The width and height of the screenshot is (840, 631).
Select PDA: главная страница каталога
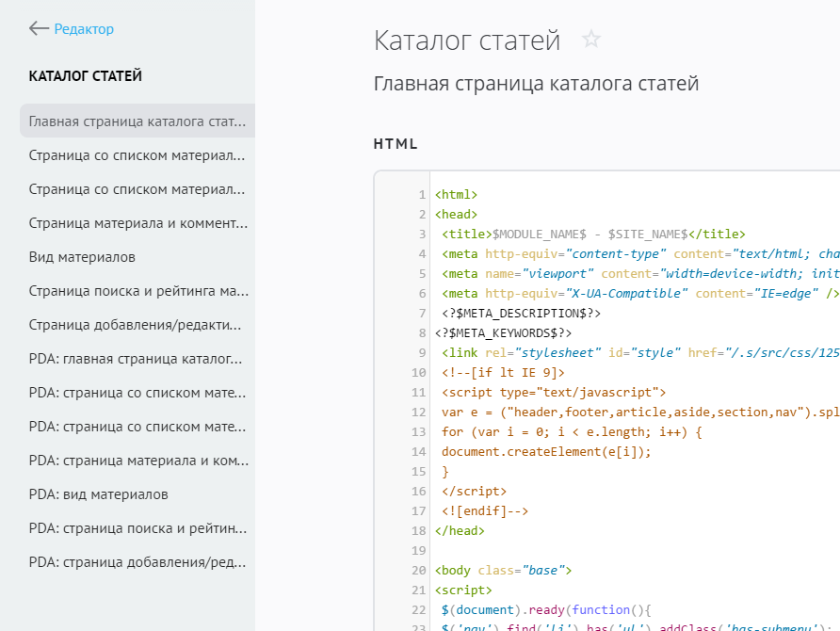pos(137,359)
